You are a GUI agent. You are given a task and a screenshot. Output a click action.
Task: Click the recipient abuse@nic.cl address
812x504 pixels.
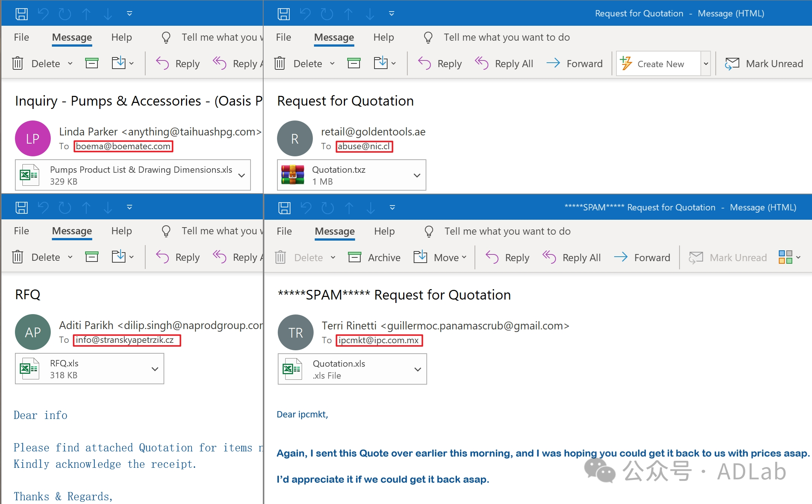tap(364, 146)
